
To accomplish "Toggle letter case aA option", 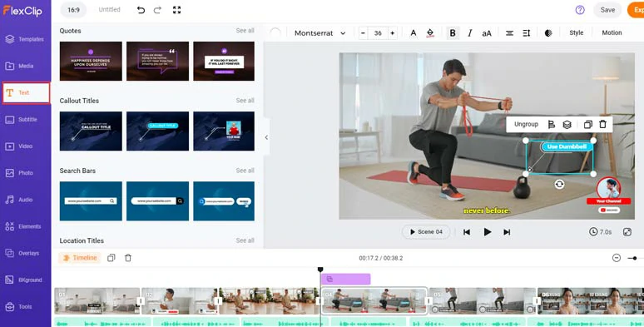I will [487, 33].
